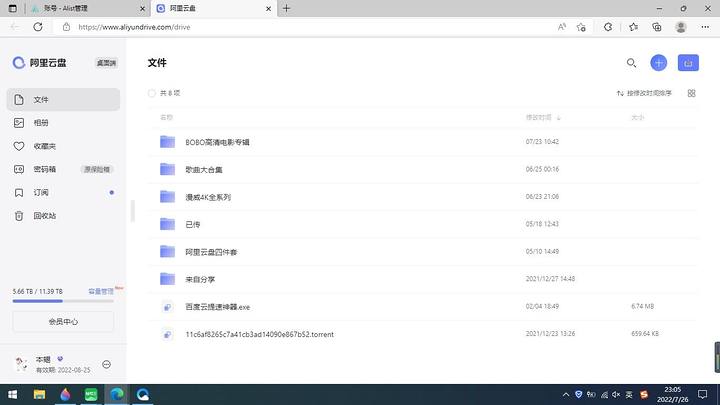720x405 pixels.
Task: Click the 容量管理 storage management link
Action: click(101, 292)
